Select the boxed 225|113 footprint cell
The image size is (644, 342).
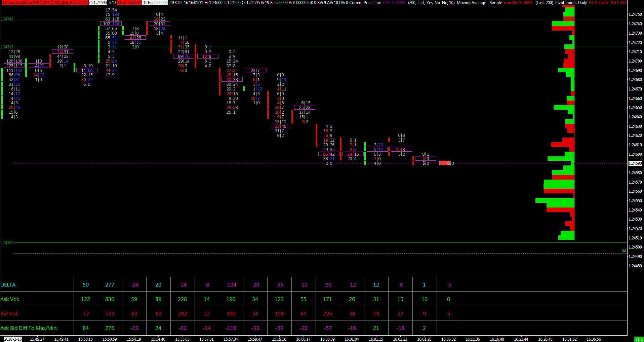point(14,66)
